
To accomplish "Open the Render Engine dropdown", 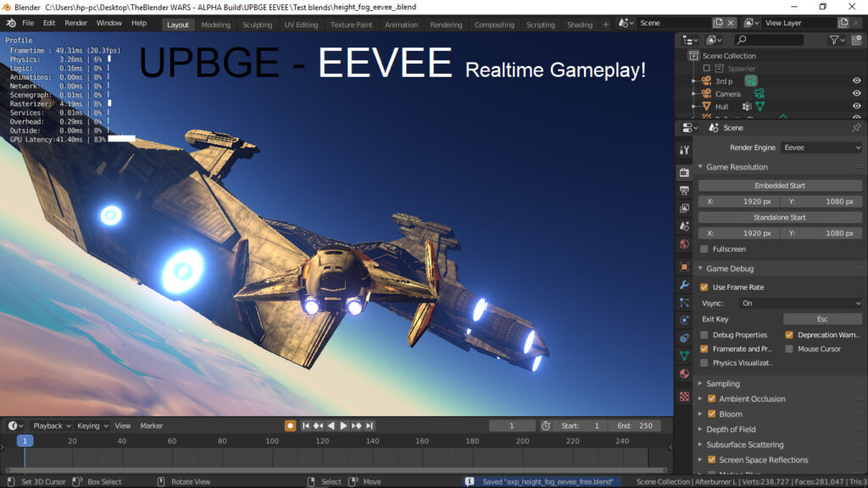I will (821, 147).
